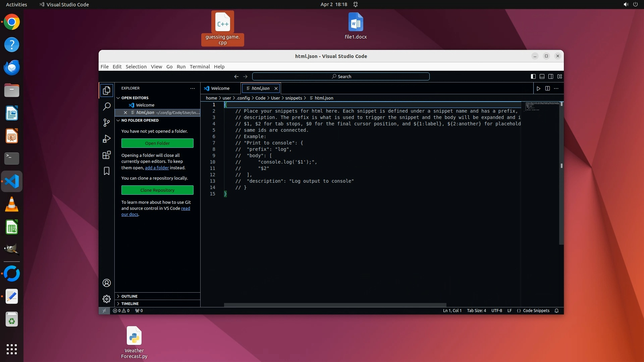This screenshot has height=362, width=644.
Task: Open the Run and Debug view
Action: [x=106, y=139]
